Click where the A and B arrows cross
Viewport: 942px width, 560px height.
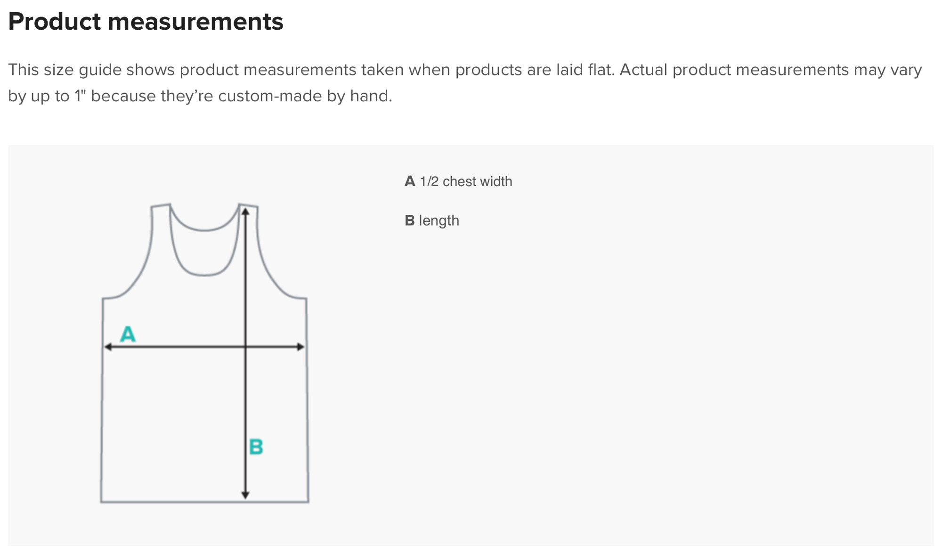click(x=245, y=347)
